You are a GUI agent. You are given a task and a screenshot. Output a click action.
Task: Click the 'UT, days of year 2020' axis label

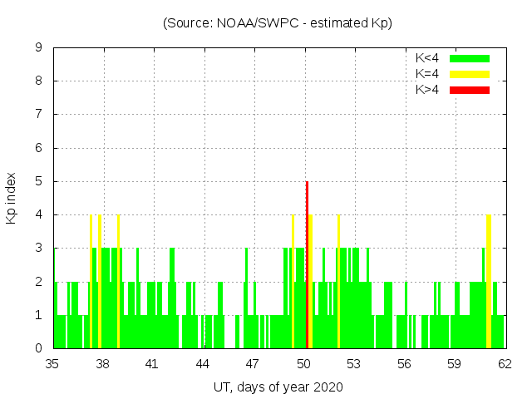tap(277, 387)
